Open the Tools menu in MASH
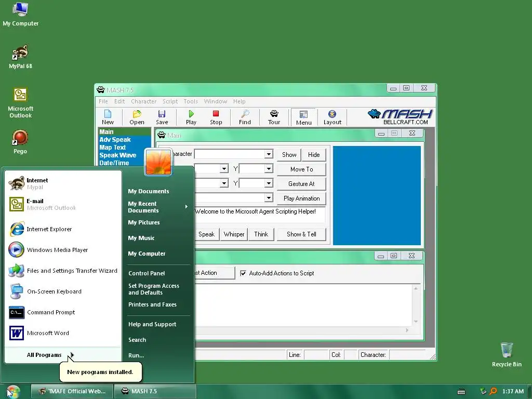 pyautogui.click(x=191, y=101)
